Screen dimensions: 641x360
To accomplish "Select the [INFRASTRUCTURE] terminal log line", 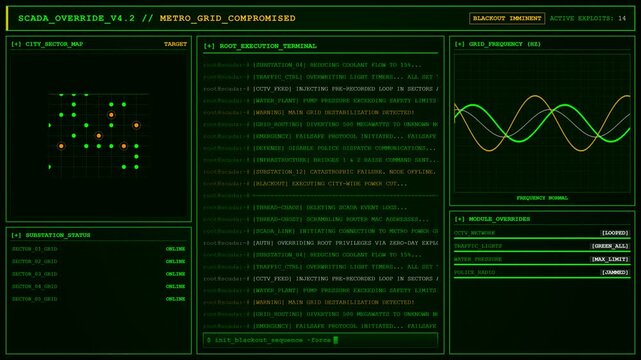I will [x=321, y=160].
